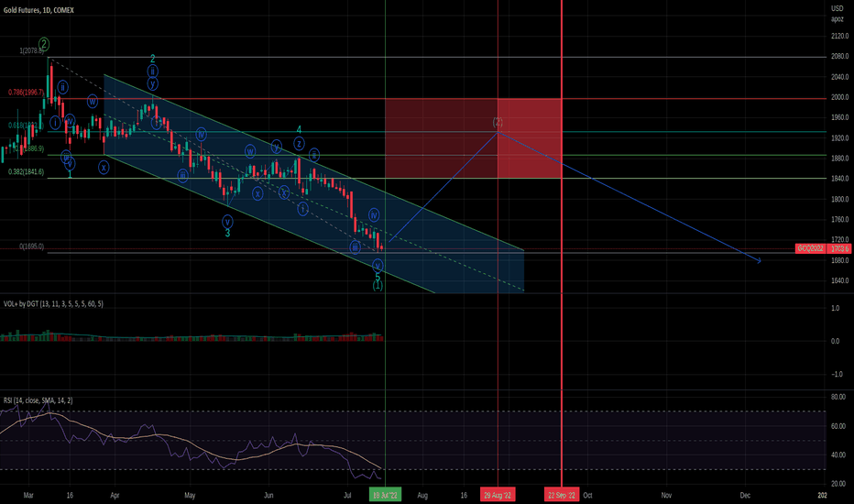Click the 1800.0 price axis value
854x504 pixels.
coord(839,199)
